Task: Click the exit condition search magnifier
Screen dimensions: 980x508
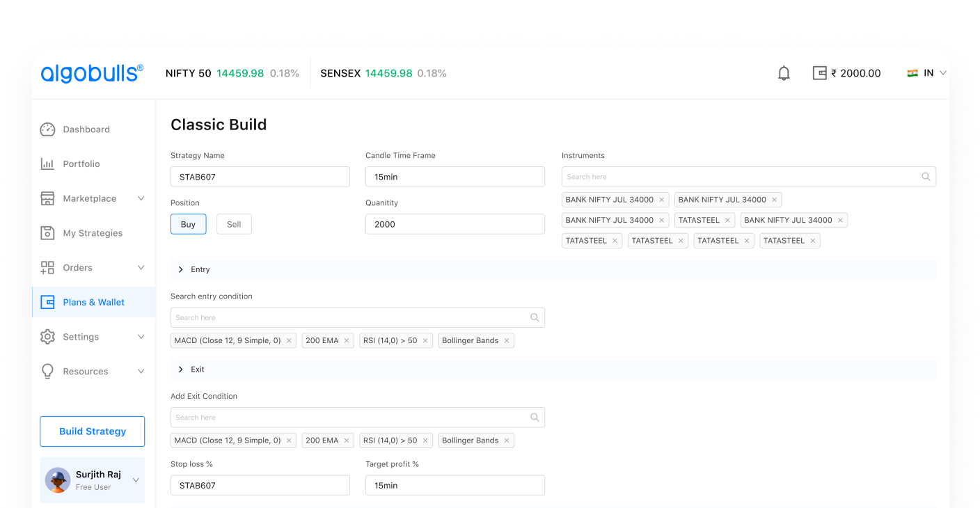Action: 535,418
